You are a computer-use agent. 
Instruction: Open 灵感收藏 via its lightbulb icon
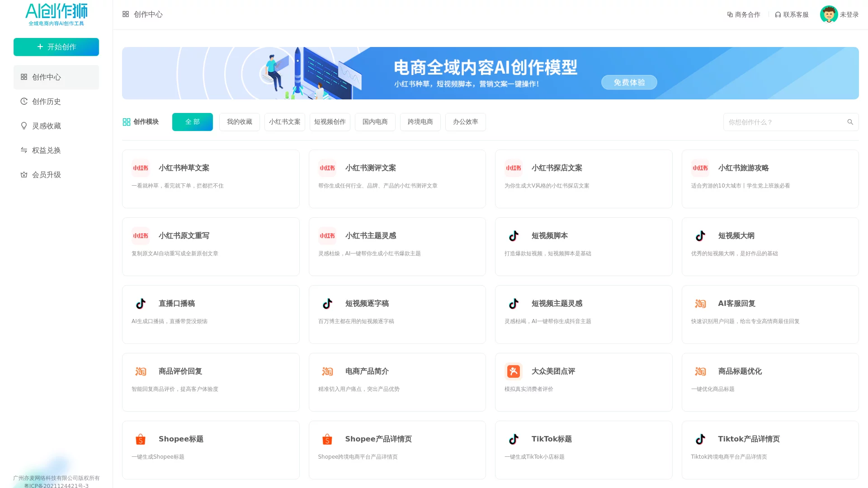tap(24, 126)
